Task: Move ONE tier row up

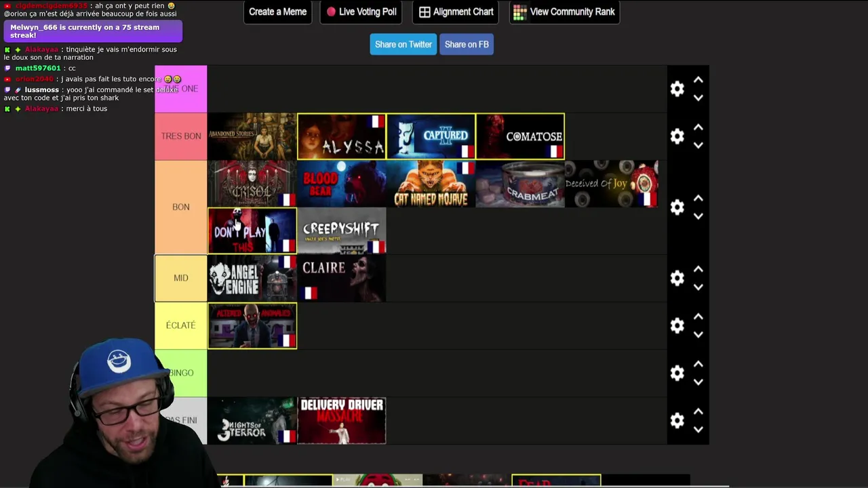Action: point(698,80)
